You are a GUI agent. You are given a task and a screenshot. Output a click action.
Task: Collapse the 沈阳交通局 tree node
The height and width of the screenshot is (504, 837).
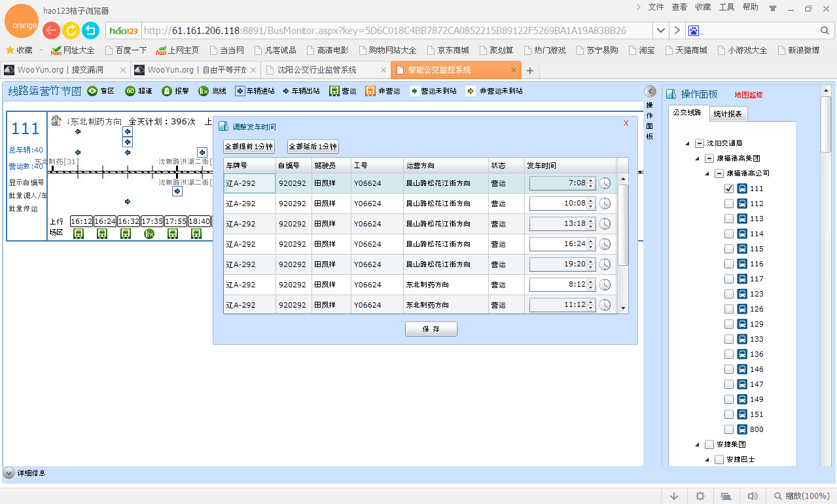tap(687, 143)
